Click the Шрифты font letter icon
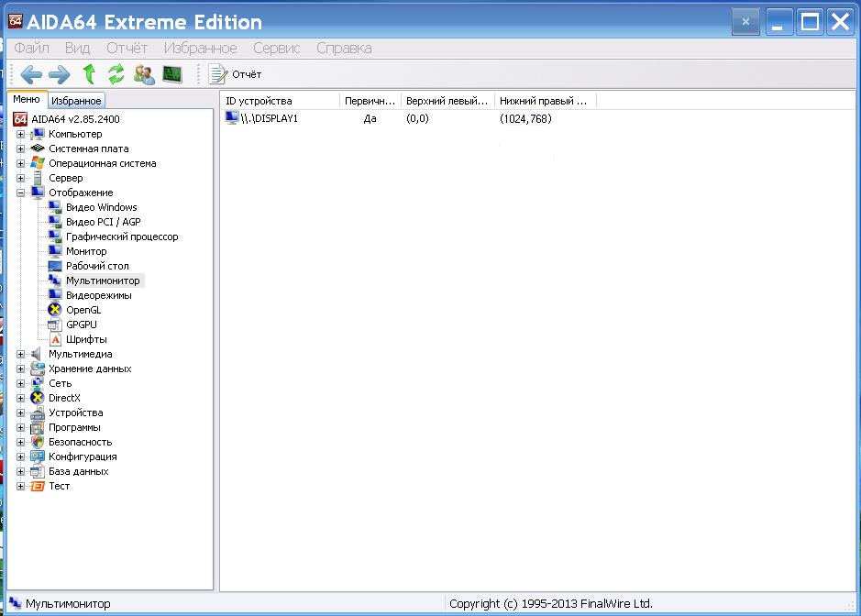 coord(55,339)
